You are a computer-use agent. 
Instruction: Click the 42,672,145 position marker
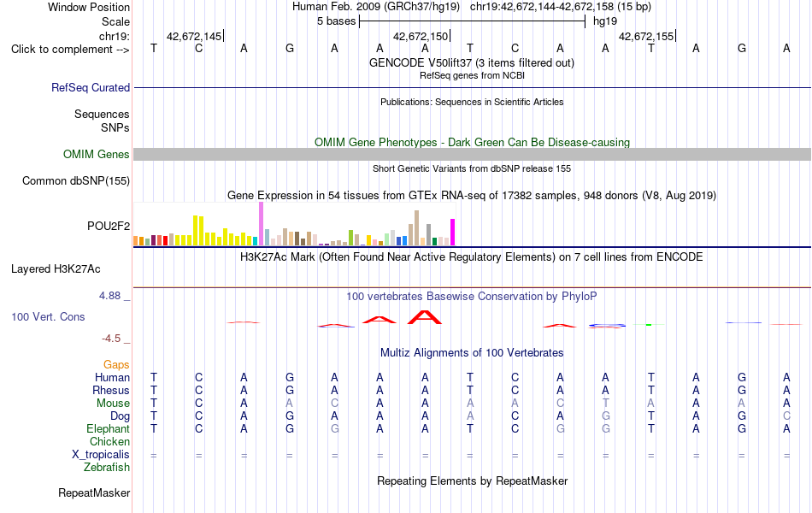tap(194, 36)
